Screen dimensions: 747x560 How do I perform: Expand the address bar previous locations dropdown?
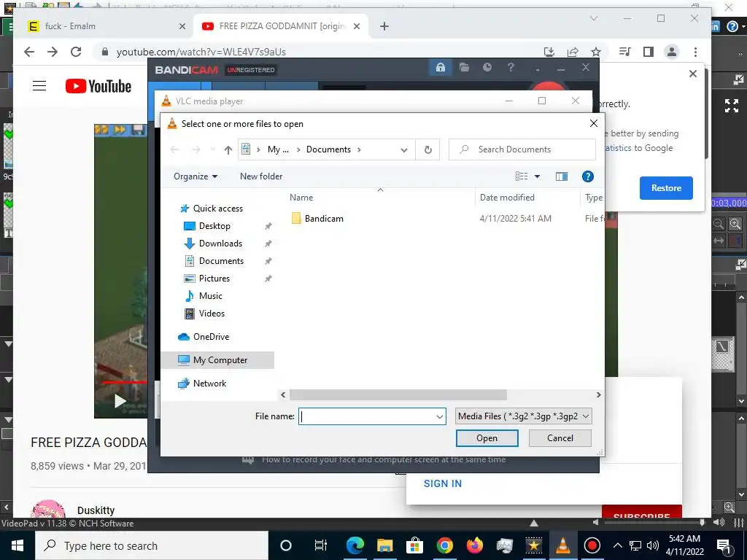click(404, 150)
